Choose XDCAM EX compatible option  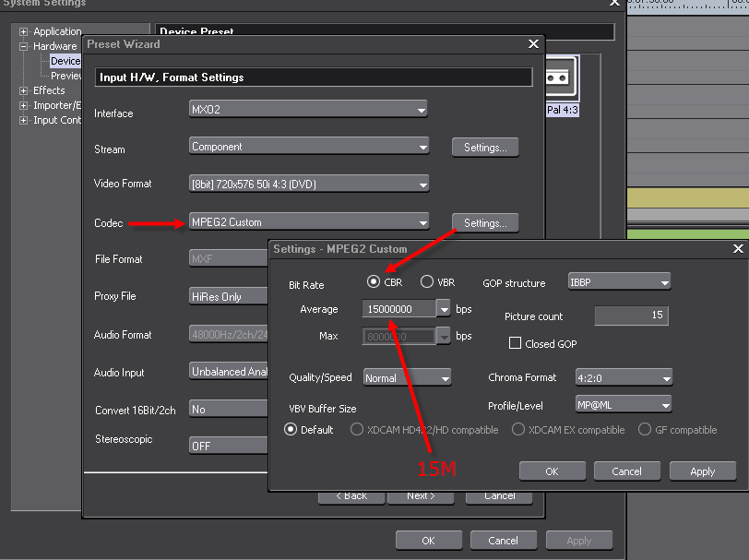coord(518,430)
